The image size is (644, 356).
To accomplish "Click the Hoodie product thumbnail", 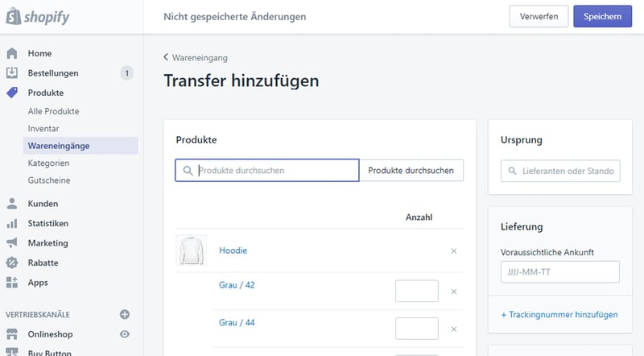I will click(x=192, y=251).
